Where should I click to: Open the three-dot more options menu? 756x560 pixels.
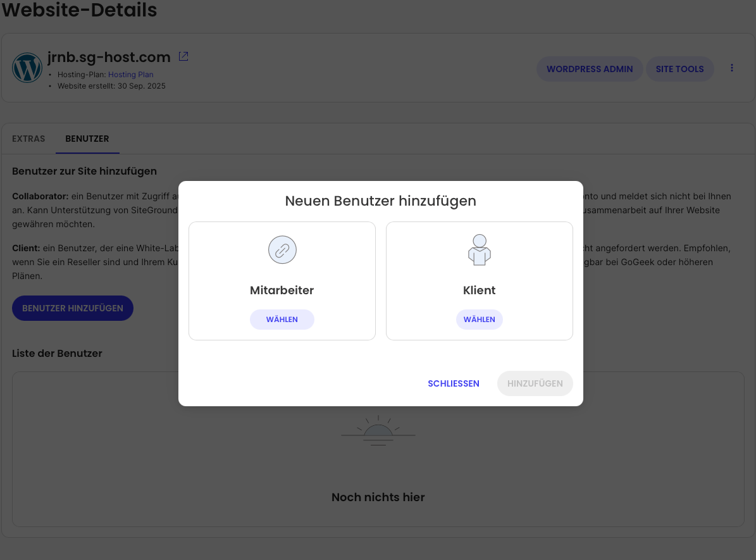[x=732, y=68]
